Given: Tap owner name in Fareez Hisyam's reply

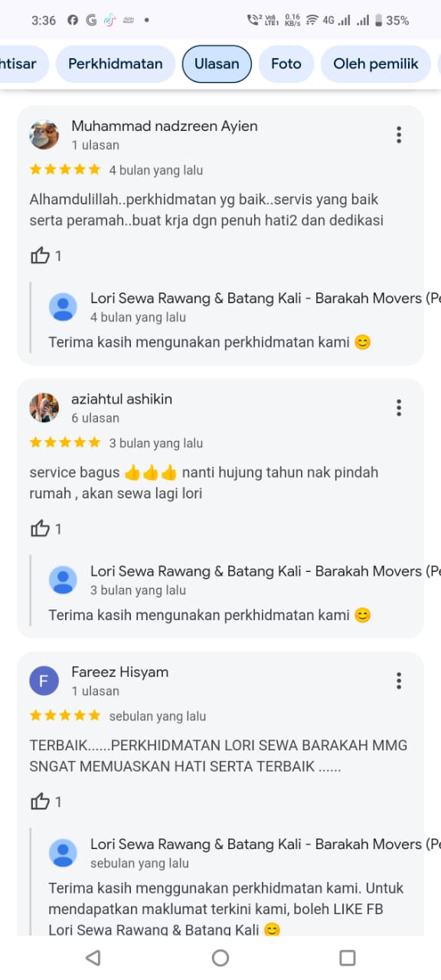Looking at the screenshot, I should pyautogui.click(x=266, y=844).
